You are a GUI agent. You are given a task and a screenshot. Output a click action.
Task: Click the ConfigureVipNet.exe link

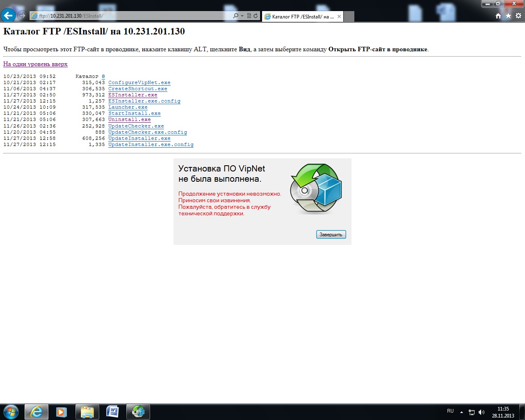pos(139,82)
